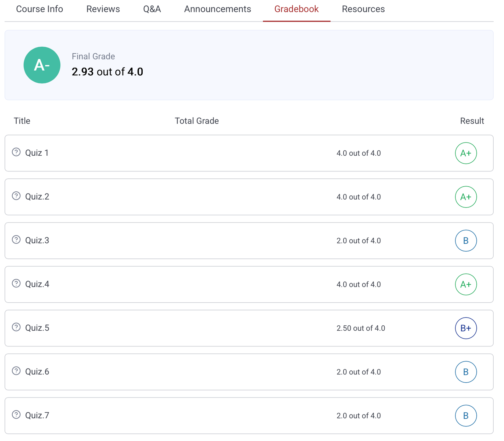
Task: Go to the Q&A tab
Action: (152, 9)
